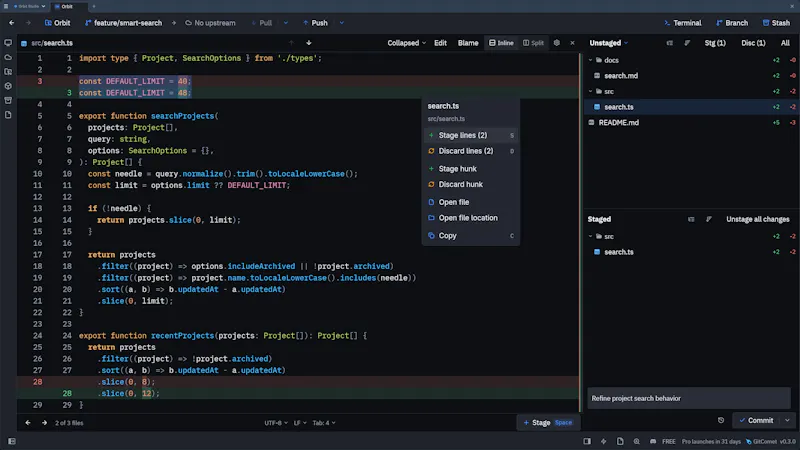This screenshot has height=450, width=800.
Task: Toggle Blame view for search.ts
Action: tap(468, 43)
